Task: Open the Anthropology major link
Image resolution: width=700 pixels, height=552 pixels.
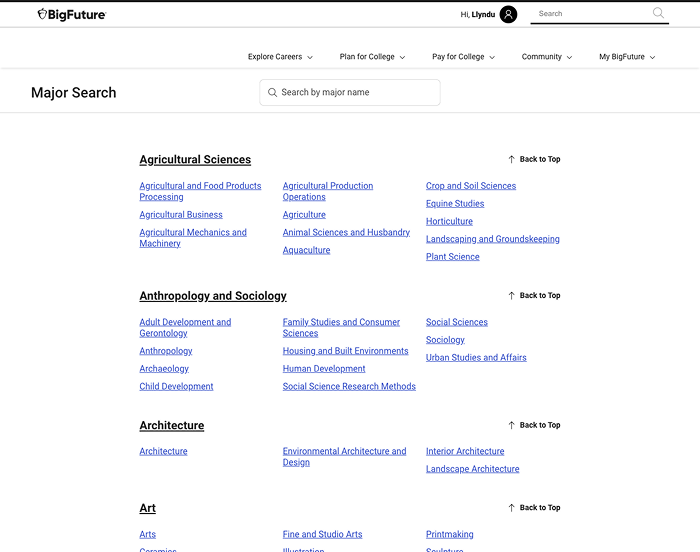Action: (166, 351)
